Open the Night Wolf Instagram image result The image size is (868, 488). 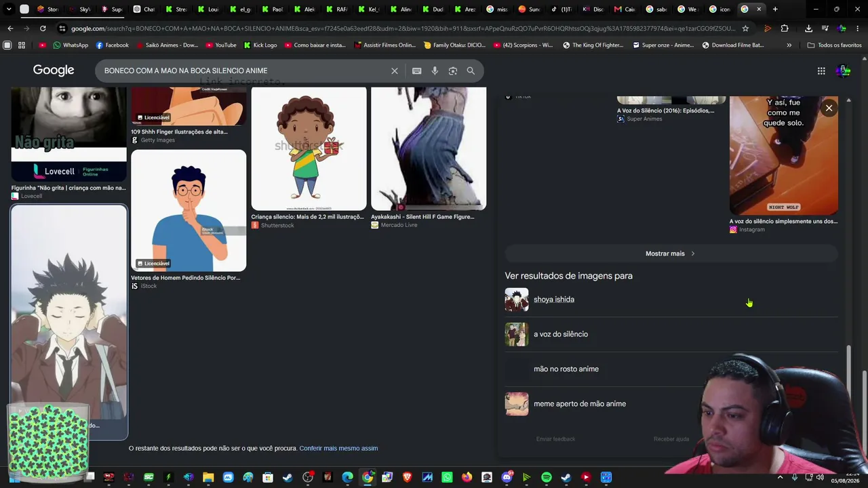coord(784,155)
